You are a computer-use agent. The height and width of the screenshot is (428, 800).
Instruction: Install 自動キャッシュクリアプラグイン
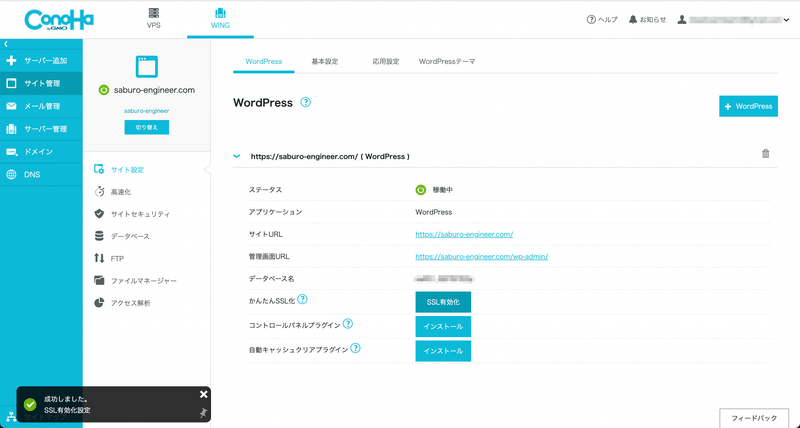pos(443,351)
